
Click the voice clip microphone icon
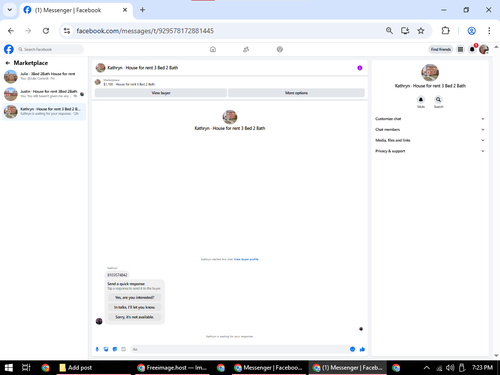point(97,349)
